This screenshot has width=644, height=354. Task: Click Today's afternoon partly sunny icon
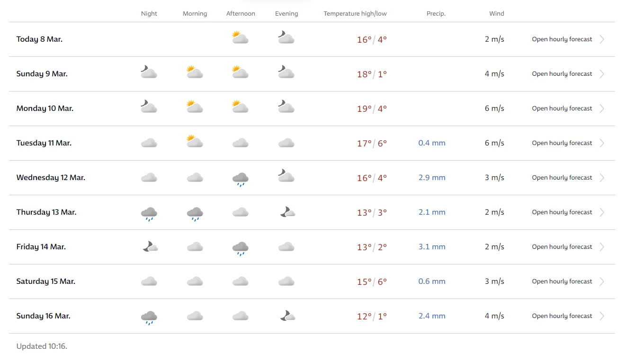click(x=240, y=38)
